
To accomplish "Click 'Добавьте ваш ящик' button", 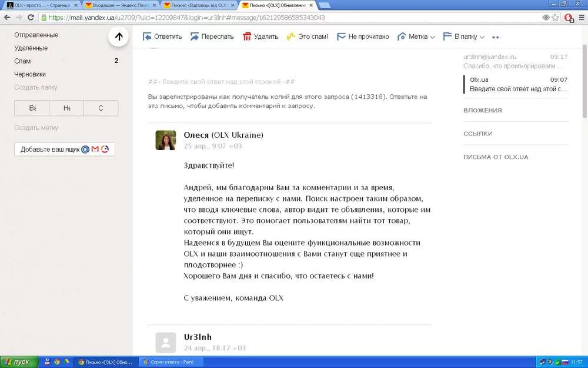I will [65, 149].
